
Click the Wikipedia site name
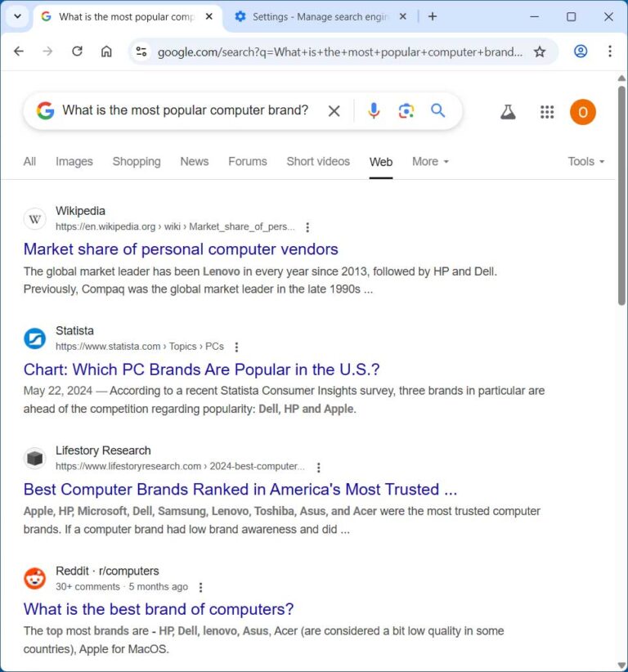coord(80,211)
